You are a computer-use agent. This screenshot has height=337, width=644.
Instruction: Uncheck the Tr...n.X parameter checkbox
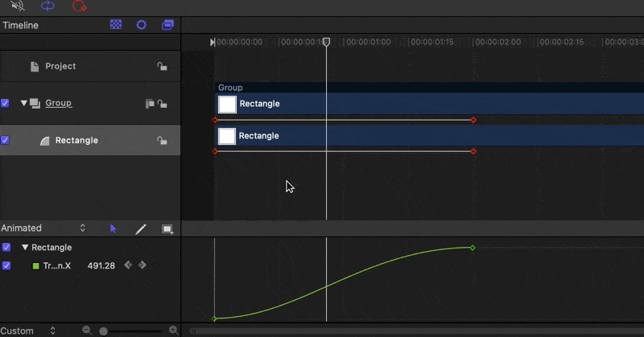(6, 265)
